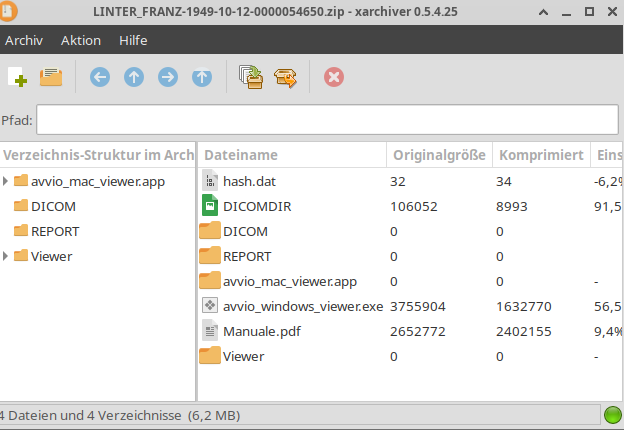Click the add files toolbar icon

coord(251,77)
